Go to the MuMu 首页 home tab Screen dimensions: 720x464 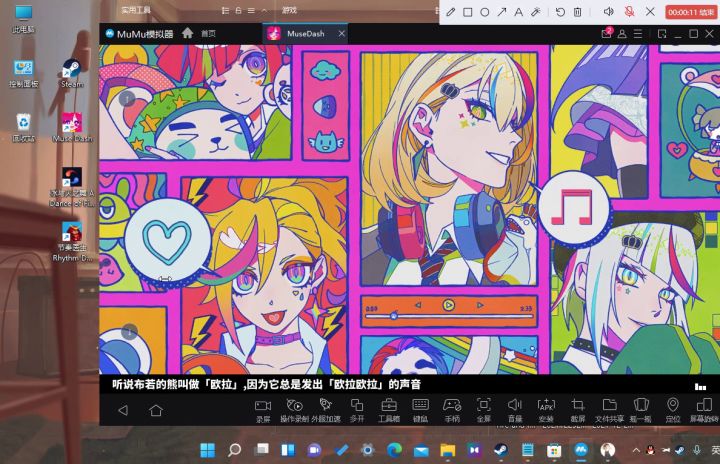199,34
